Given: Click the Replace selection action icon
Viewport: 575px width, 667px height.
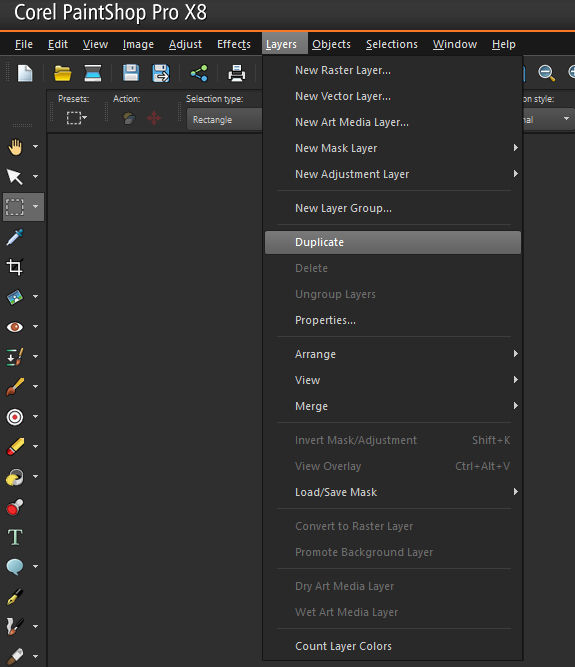Looking at the screenshot, I should [129, 118].
